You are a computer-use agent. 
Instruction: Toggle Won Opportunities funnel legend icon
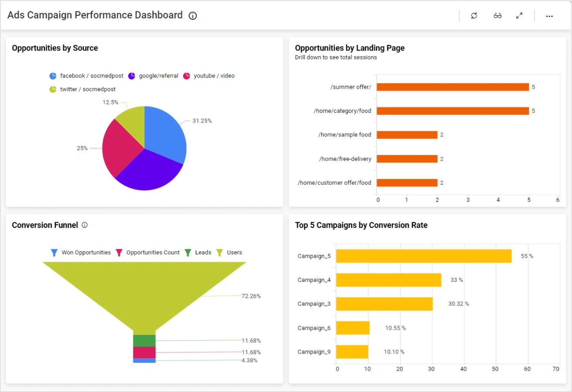(54, 253)
